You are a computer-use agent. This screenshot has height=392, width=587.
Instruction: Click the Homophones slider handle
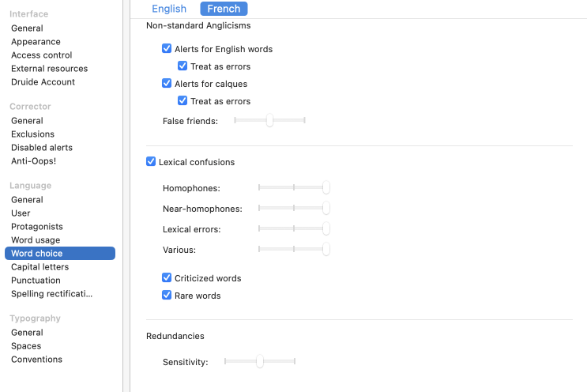click(x=325, y=188)
